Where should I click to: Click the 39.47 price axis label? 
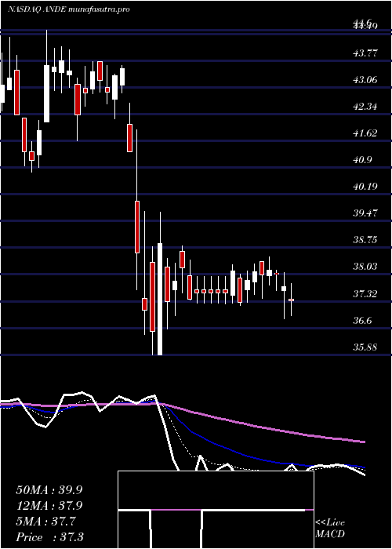point(365,213)
